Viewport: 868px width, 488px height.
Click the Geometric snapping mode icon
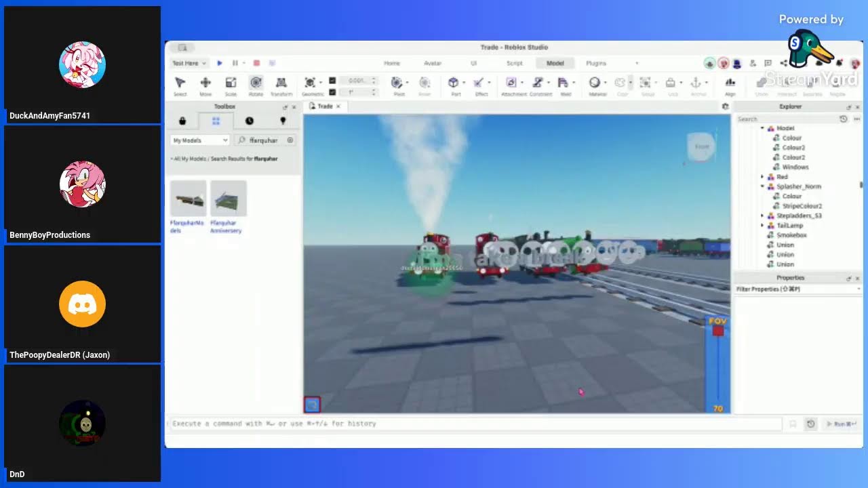[310, 83]
